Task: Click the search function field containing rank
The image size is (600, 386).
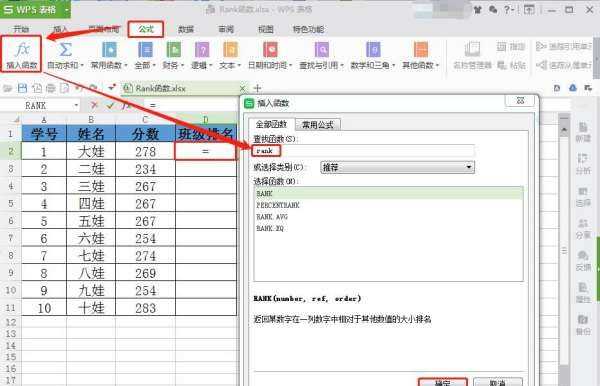Action: [x=364, y=151]
